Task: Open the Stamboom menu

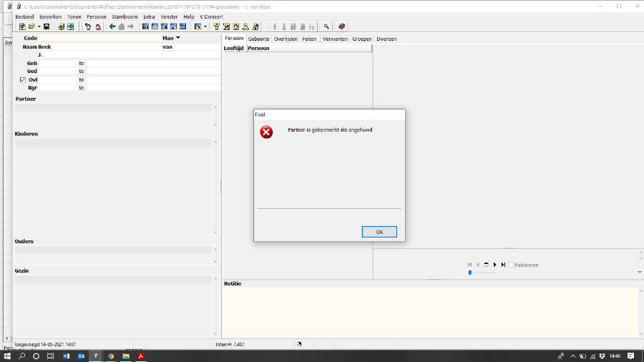Action: coord(124,16)
